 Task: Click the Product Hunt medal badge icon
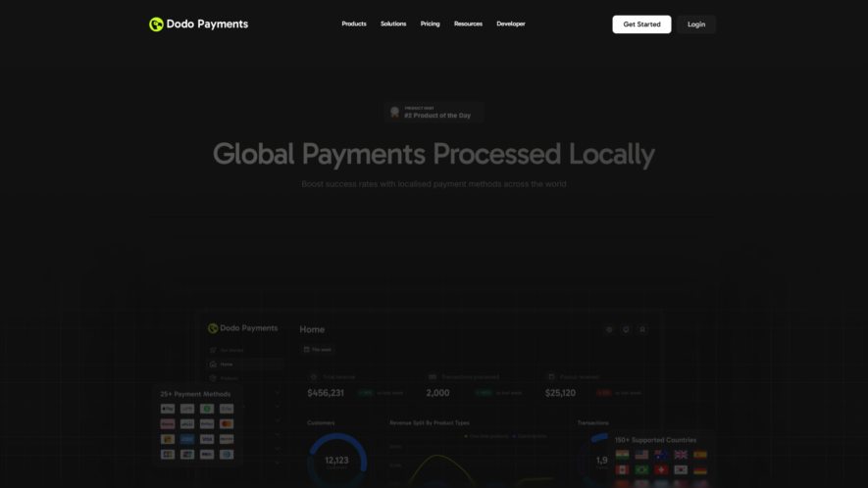394,113
